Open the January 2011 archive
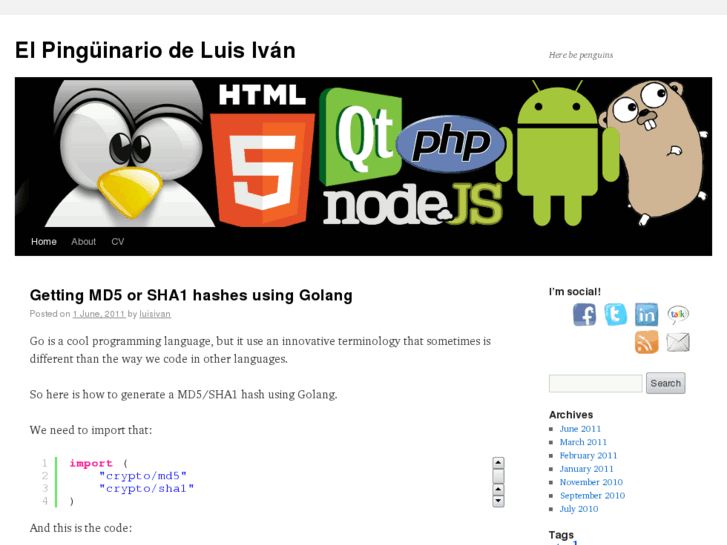The height and width of the screenshot is (545, 727). (587, 469)
